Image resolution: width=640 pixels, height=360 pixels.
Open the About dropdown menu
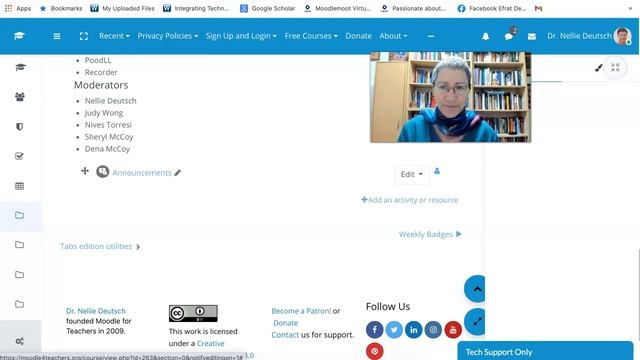[393, 36]
